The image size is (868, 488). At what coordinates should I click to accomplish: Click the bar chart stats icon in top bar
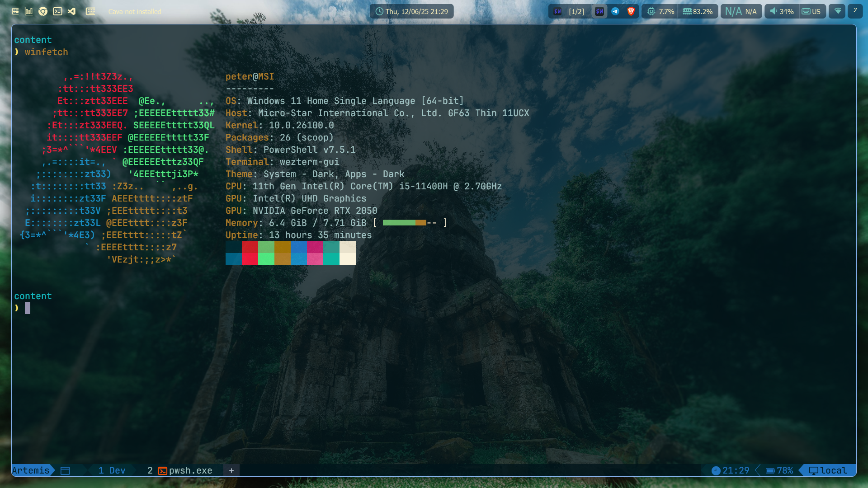pos(29,11)
